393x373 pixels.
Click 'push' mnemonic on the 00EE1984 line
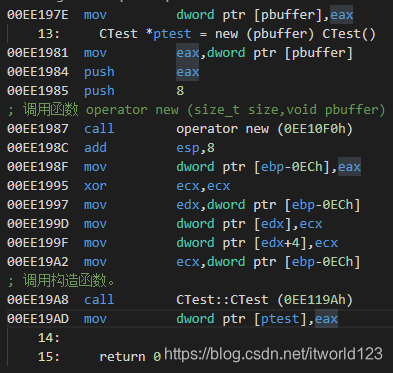pos(99,72)
